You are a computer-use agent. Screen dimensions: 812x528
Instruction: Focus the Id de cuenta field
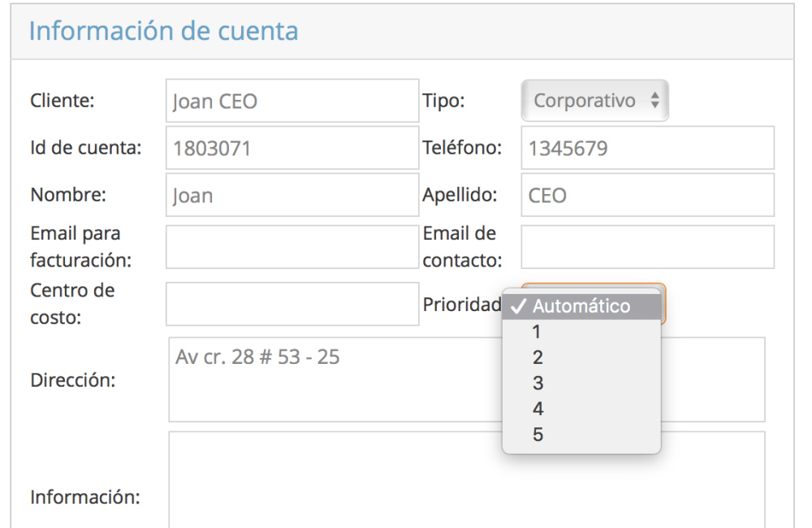(292, 148)
